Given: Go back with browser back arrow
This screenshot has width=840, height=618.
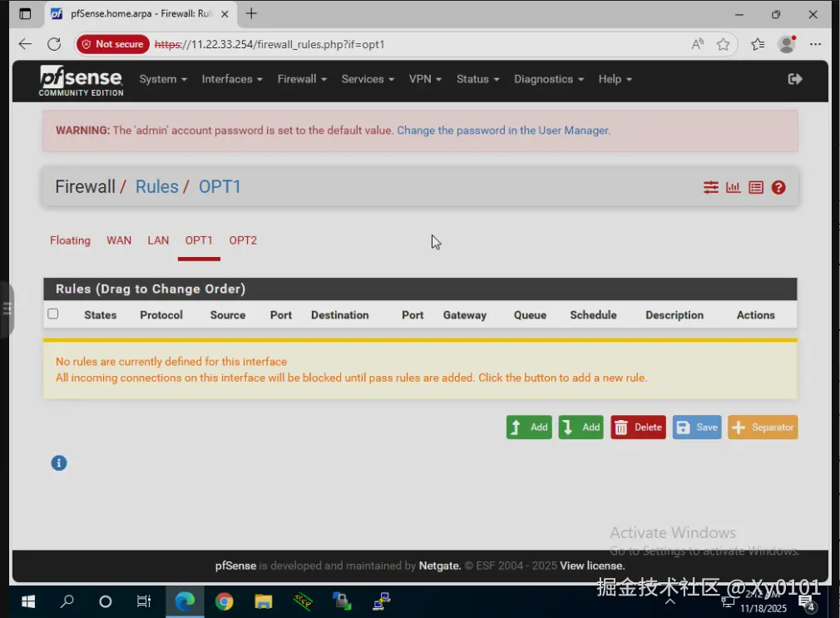Looking at the screenshot, I should 25,44.
